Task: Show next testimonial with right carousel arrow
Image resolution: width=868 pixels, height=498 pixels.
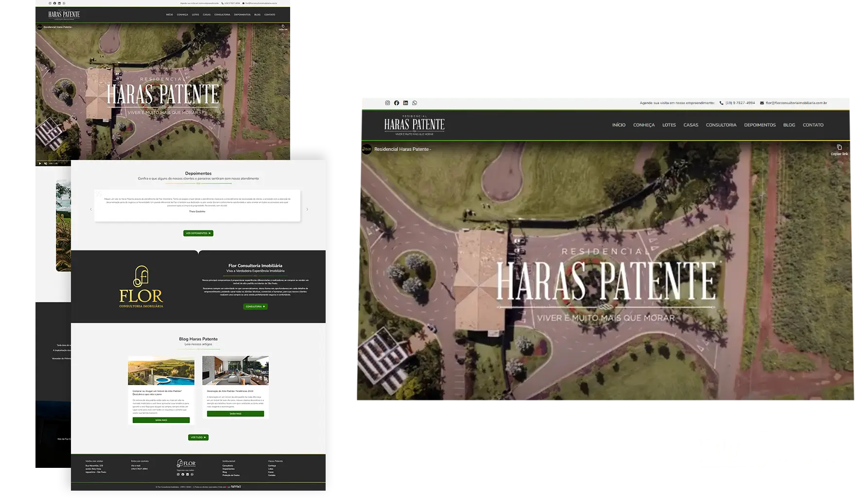Action: tap(307, 210)
